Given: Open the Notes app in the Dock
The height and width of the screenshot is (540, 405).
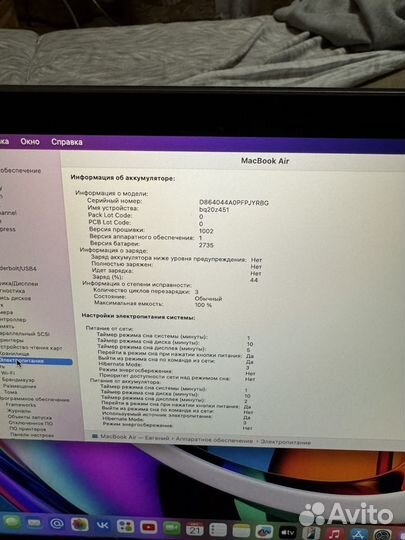Looking at the screenshot, I should [x=241, y=531].
